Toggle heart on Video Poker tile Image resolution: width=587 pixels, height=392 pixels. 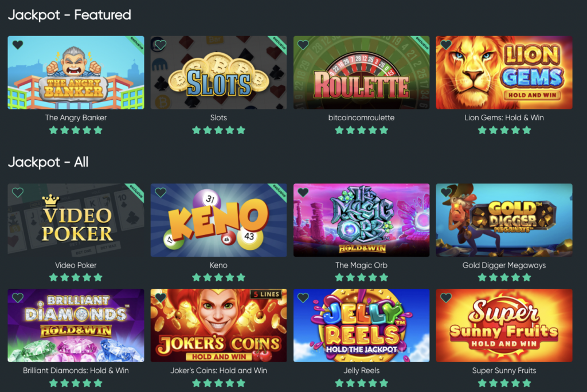tap(18, 193)
